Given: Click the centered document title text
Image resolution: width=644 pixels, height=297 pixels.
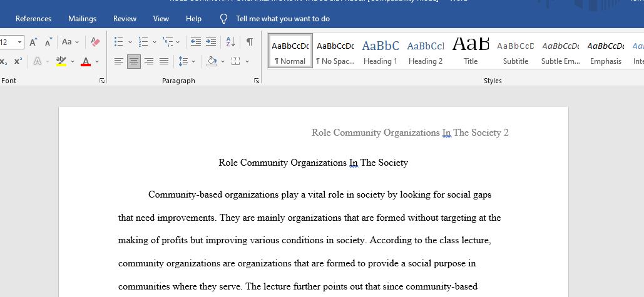Looking at the screenshot, I should click(x=313, y=163).
